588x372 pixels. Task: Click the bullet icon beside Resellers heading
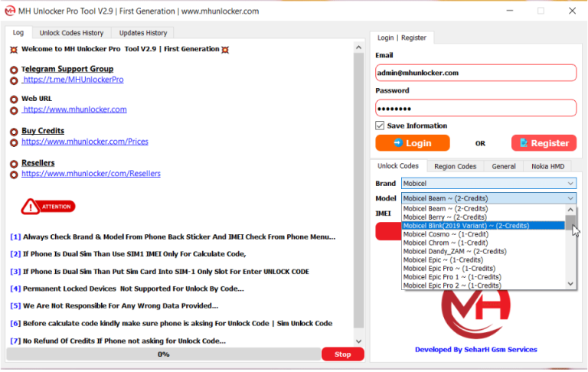(x=14, y=164)
